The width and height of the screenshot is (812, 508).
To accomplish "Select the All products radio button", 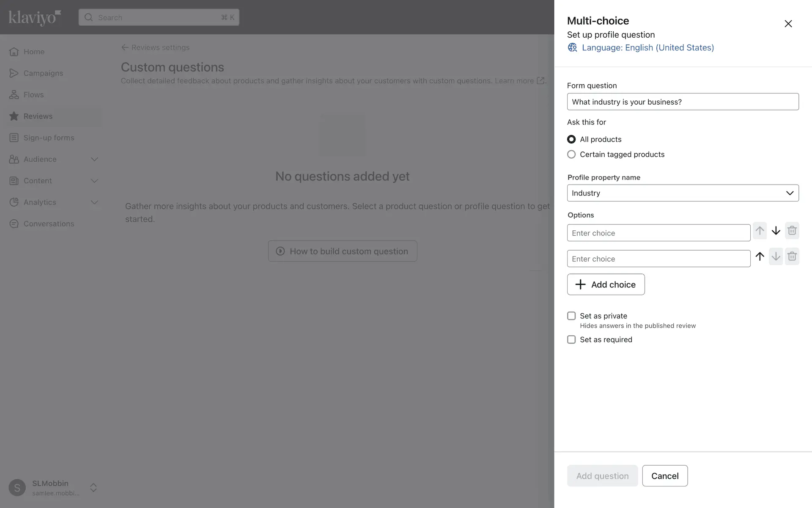I will [571, 139].
